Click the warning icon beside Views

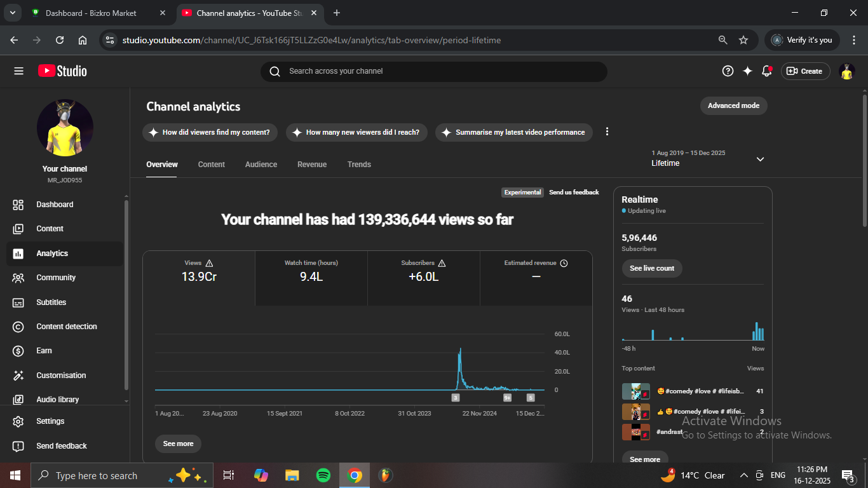point(209,263)
